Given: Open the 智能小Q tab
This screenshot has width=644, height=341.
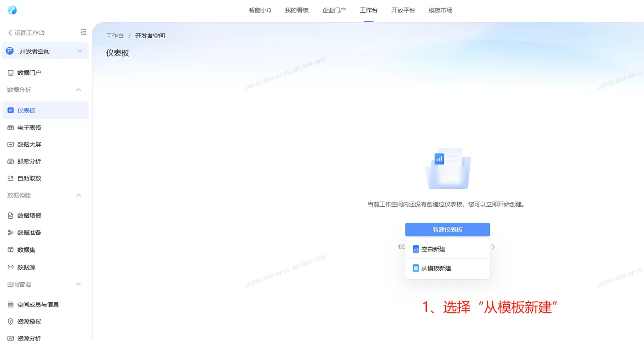Looking at the screenshot, I should click(260, 10).
